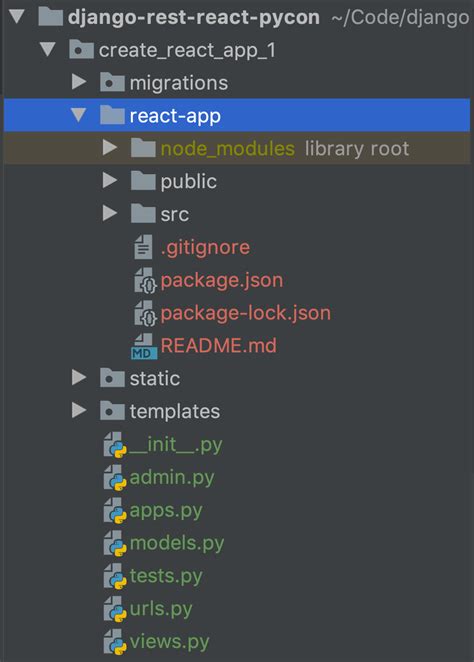Click the package.json JSON file icon
The height and width of the screenshot is (662, 474).
tap(145, 280)
